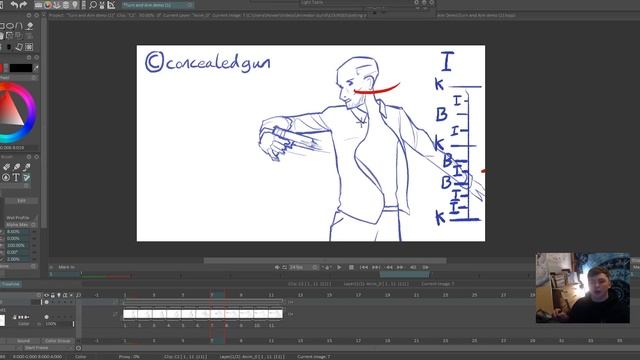Screen dimensions: 640x360
Task: Select the airbrush icon in brush panel
Action: click(x=27, y=167)
